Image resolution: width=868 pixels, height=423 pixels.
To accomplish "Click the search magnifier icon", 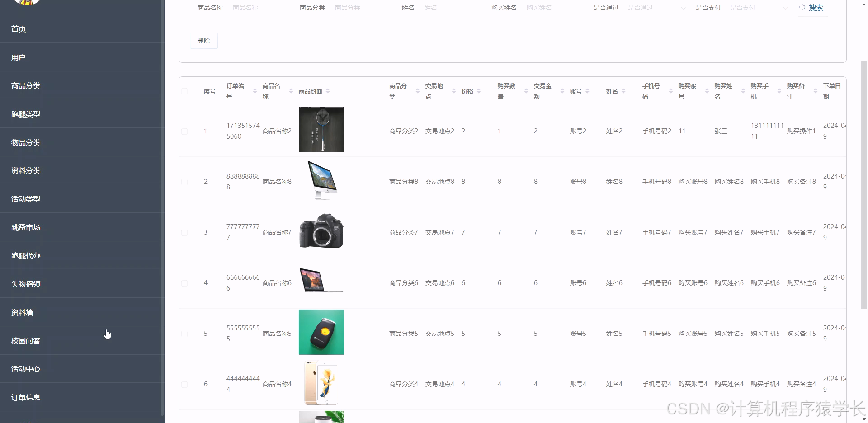I will click(x=801, y=7).
